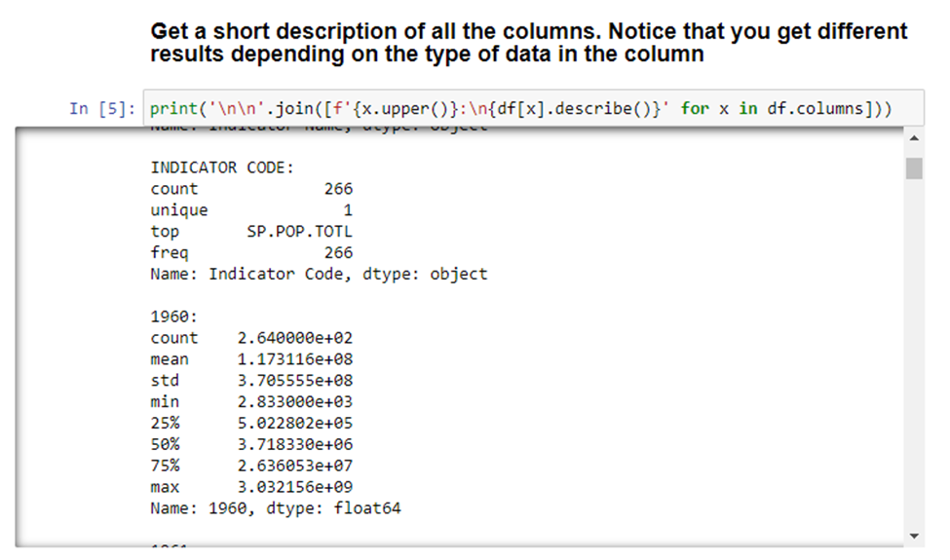Click the 50% value 3.718330e+06
Viewport: 950px width, 560px height.
295,444
